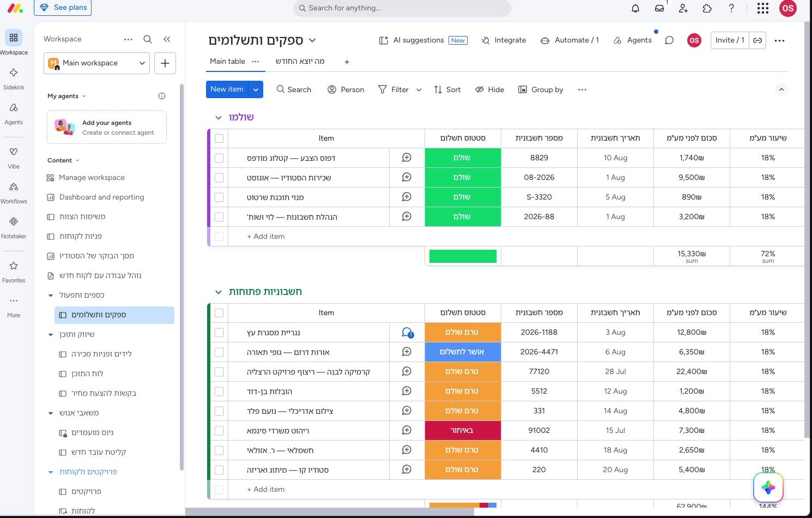Check the שכירות הסטודיו row checkbox
Image resolution: width=812 pixels, height=518 pixels.
[x=219, y=178]
